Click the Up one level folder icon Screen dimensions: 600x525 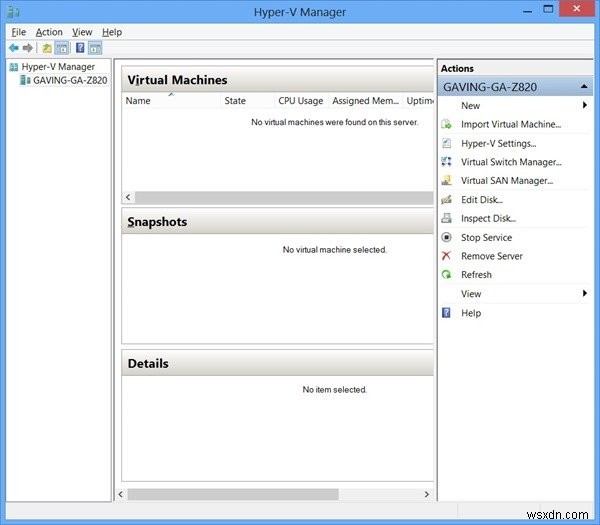47,48
